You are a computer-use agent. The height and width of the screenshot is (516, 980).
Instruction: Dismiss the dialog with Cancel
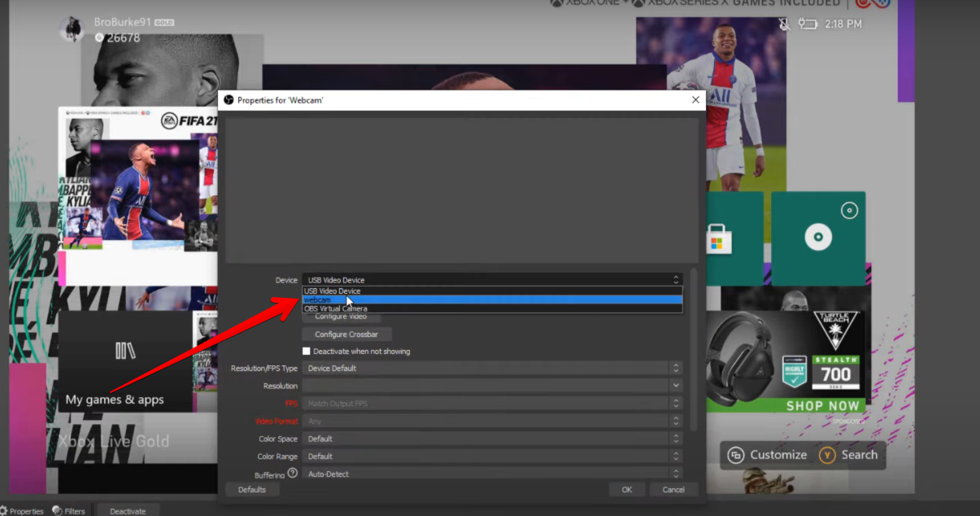click(673, 489)
